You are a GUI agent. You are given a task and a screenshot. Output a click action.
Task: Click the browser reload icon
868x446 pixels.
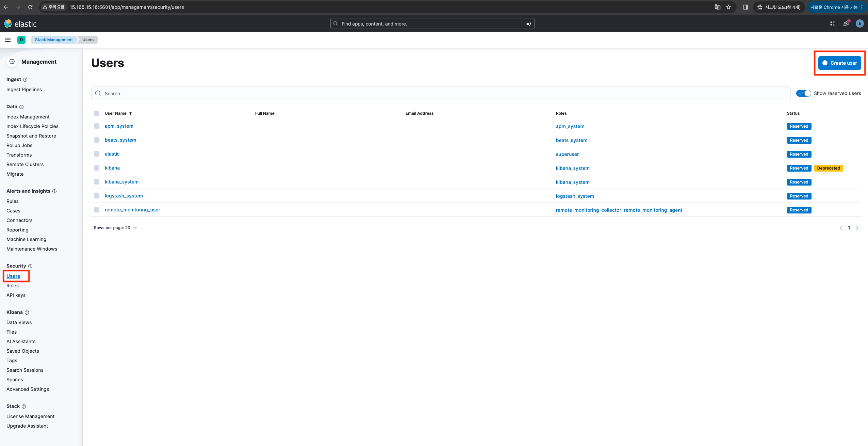(30, 7)
